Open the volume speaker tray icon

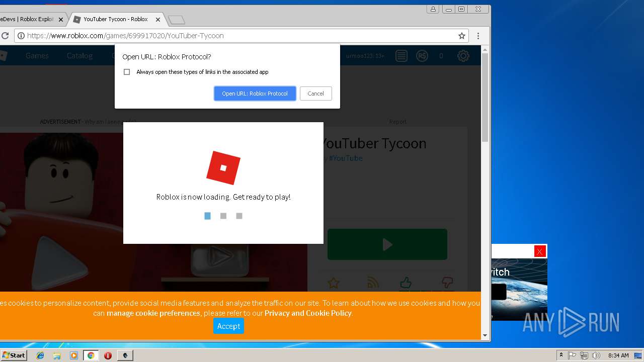[x=596, y=355]
